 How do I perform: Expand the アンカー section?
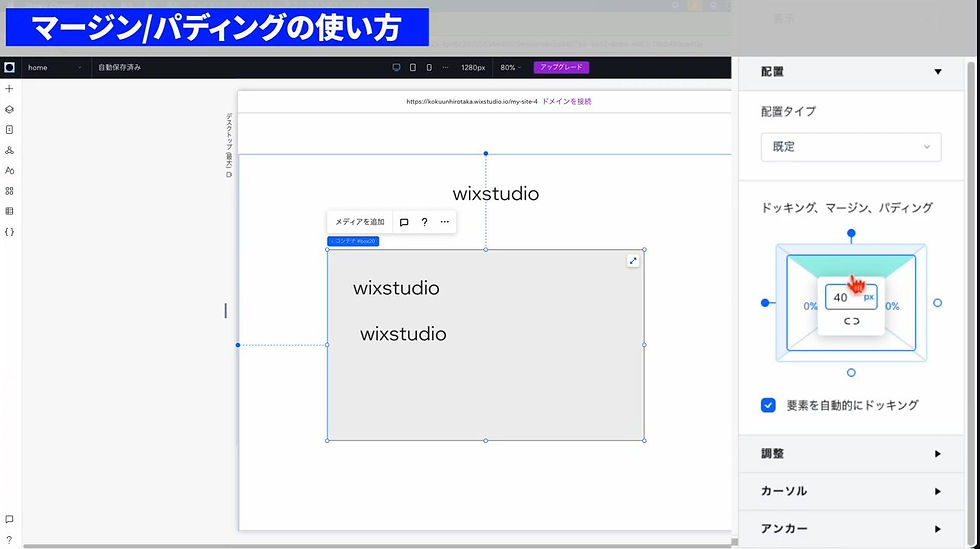(x=851, y=529)
